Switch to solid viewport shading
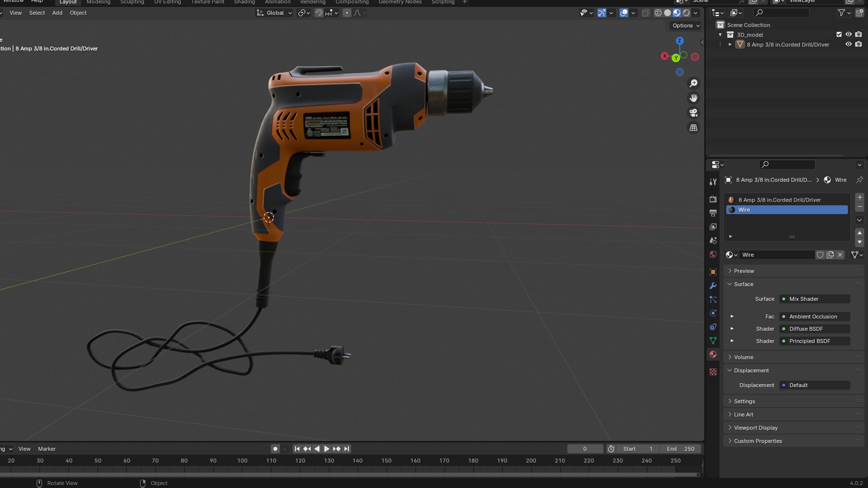This screenshot has height=488, width=868. coord(668,13)
